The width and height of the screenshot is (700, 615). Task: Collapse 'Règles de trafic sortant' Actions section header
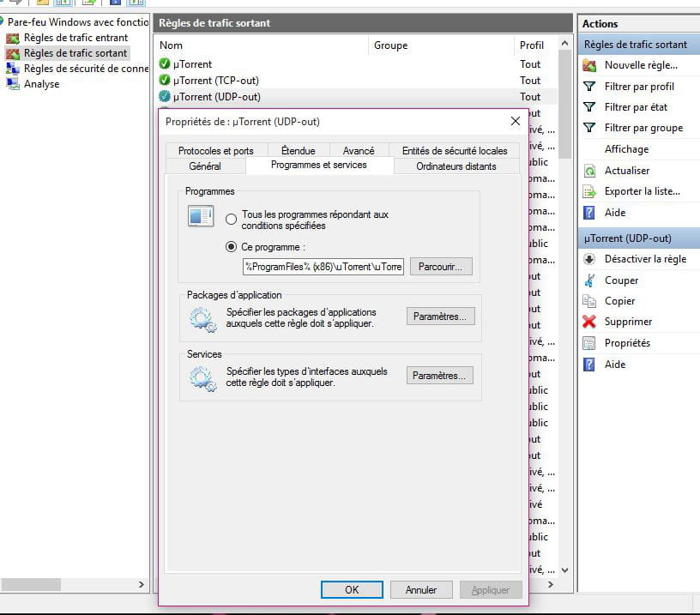(x=640, y=45)
